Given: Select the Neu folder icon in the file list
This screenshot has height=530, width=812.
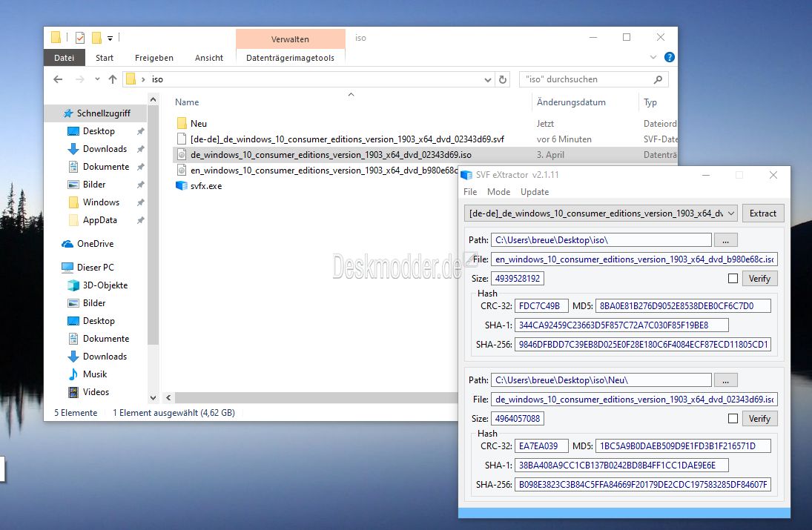Looking at the screenshot, I should pos(182,123).
